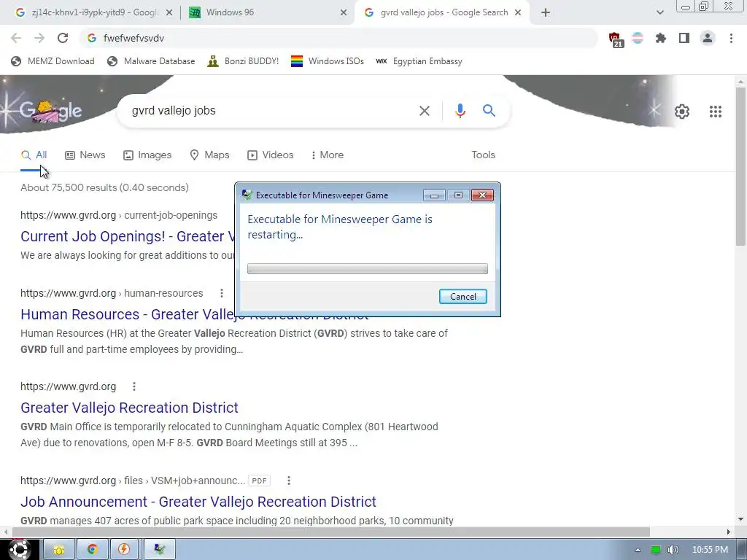
Task: Go back with the browser back arrow
Action: [x=16, y=38]
